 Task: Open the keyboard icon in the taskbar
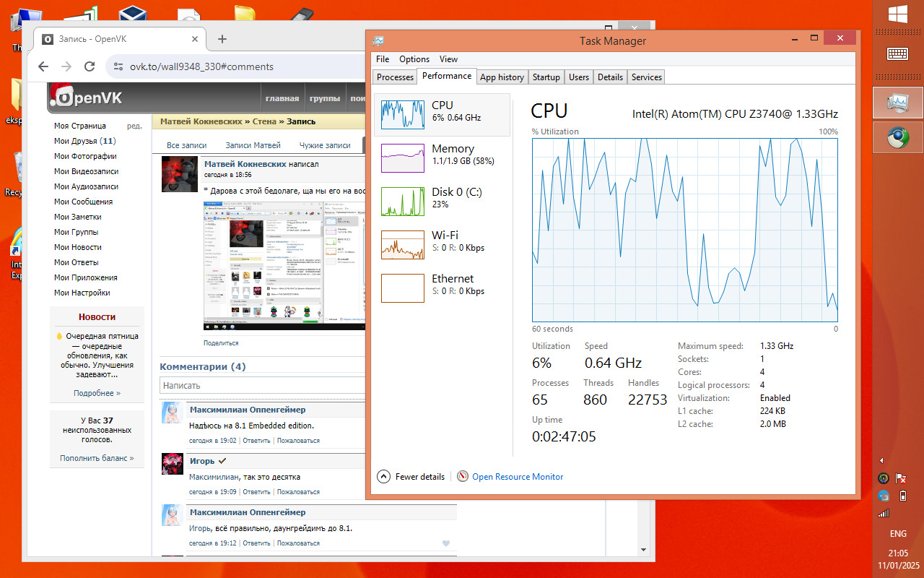[x=898, y=53]
